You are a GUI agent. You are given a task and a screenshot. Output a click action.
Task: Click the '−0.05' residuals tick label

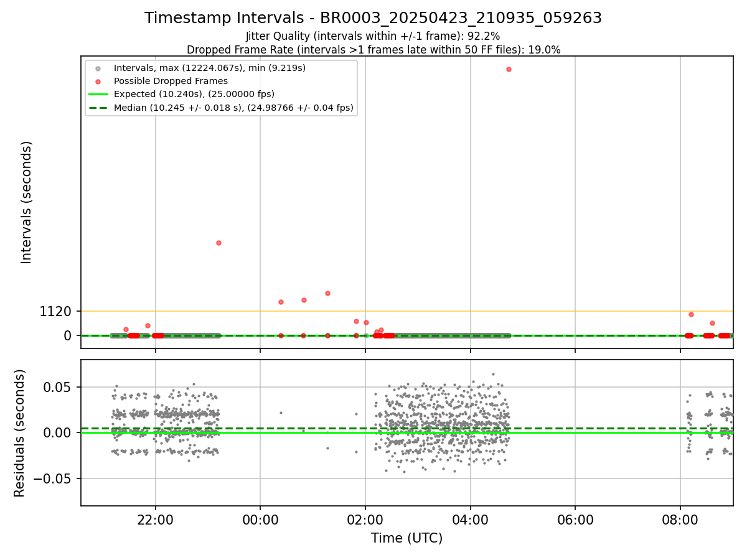[52, 478]
